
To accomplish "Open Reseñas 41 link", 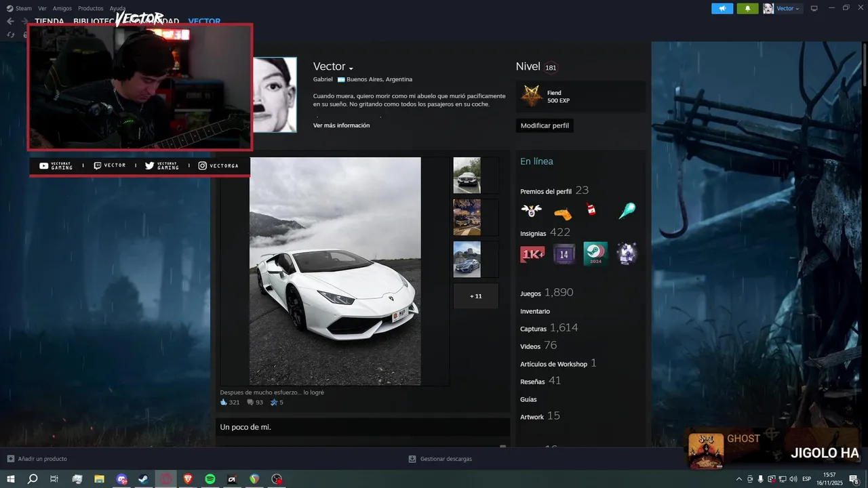I will (540, 381).
